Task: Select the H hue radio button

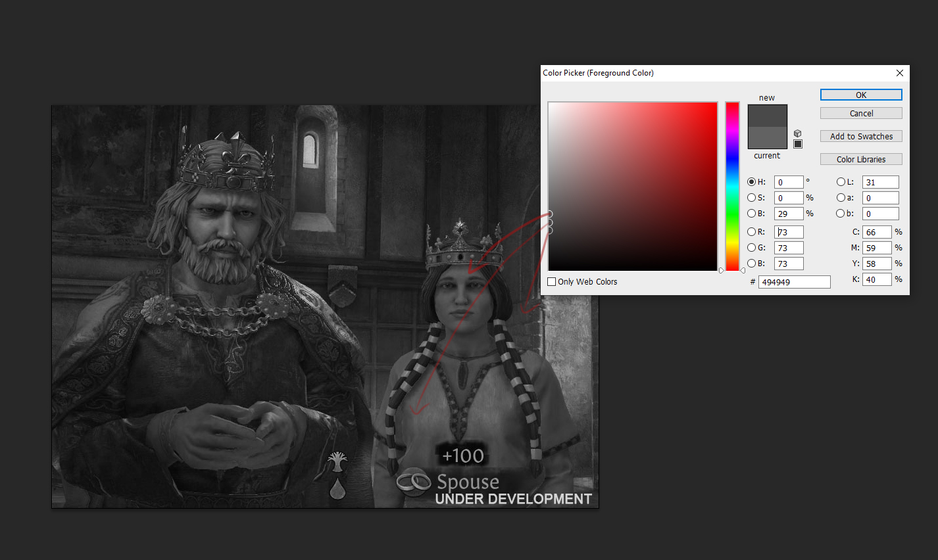Action: pos(751,182)
